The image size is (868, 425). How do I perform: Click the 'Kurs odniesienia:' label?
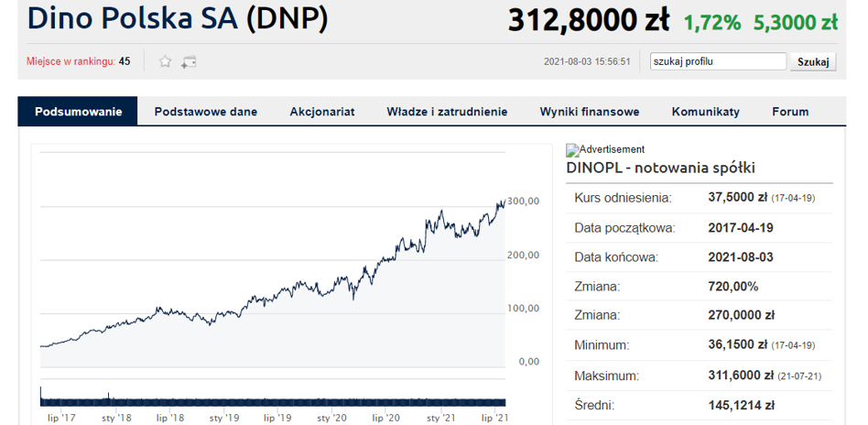[x=623, y=199]
